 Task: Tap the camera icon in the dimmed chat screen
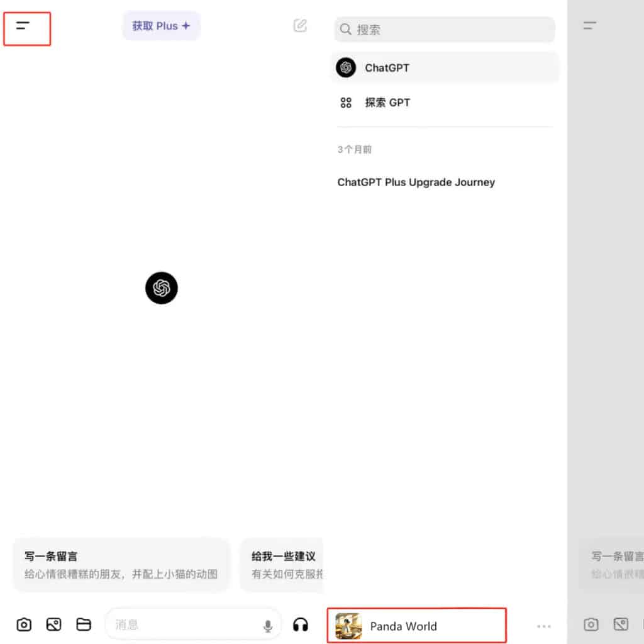[x=591, y=625]
